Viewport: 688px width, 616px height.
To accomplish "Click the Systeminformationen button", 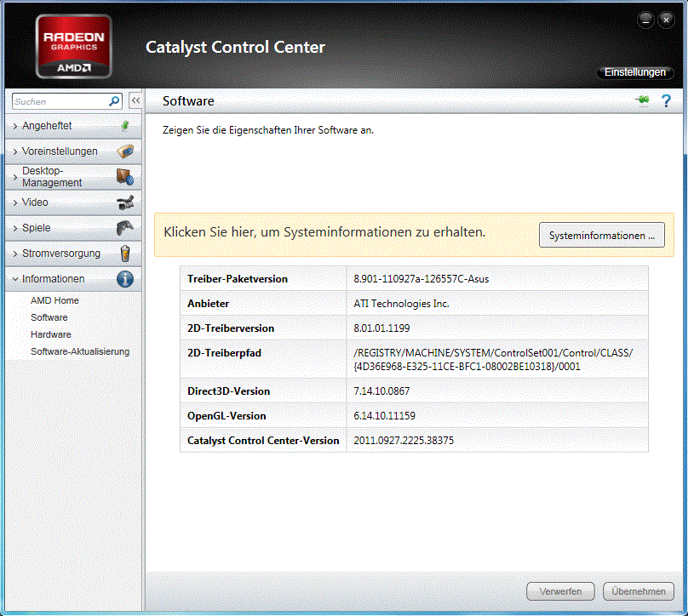I will (x=601, y=236).
